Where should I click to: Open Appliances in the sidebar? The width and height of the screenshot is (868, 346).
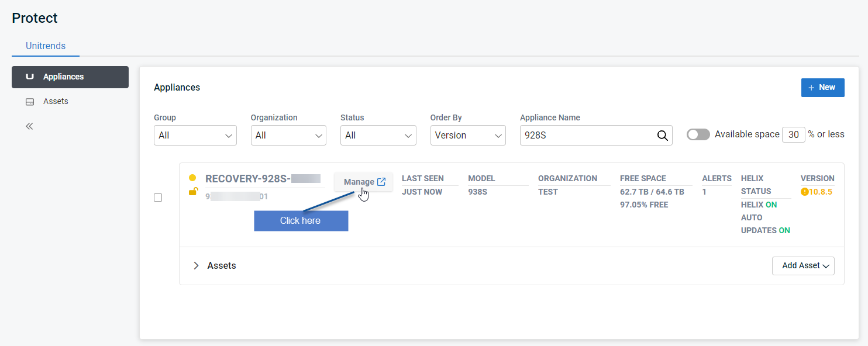[x=70, y=77]
